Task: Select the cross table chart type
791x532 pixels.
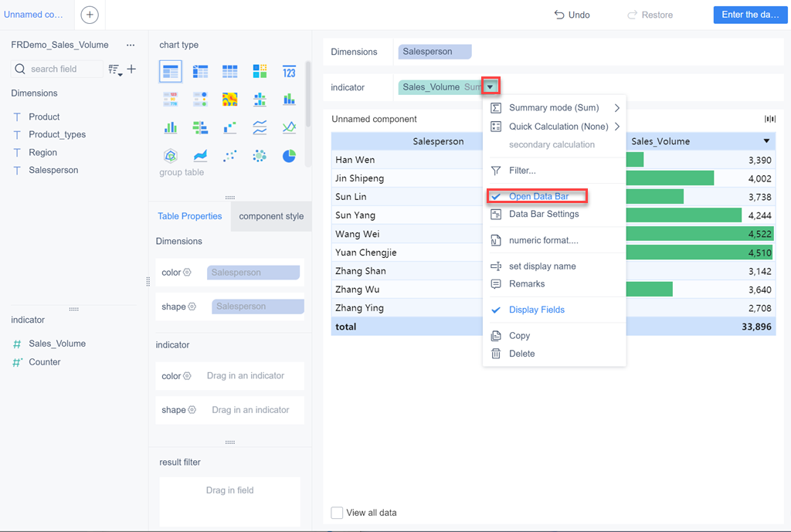Action: pos(200,72)
